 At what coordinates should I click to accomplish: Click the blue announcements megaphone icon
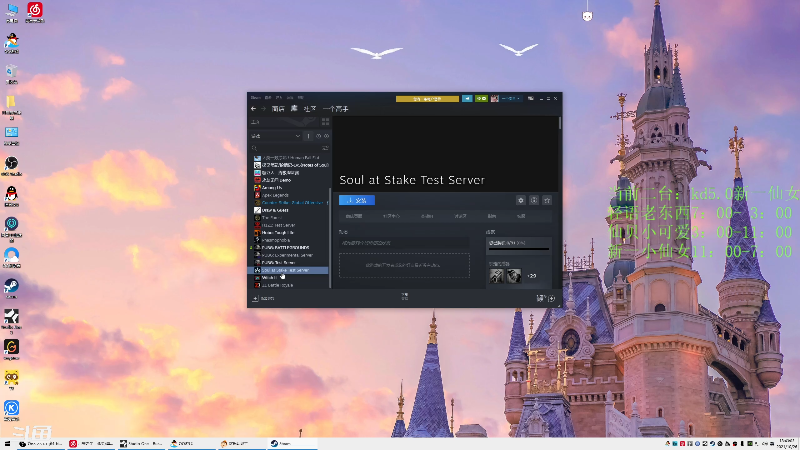[x=467, y=98]
